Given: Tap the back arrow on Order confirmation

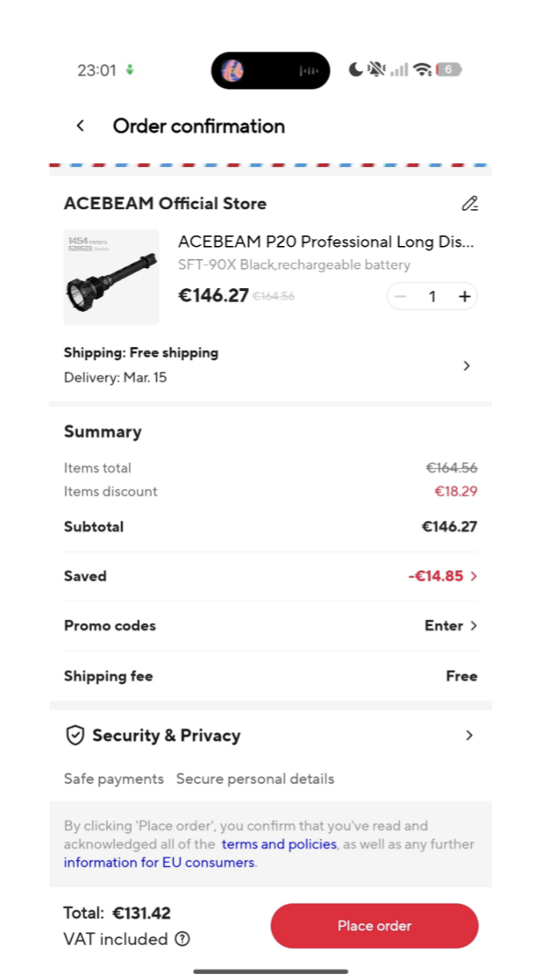Looking at the screenshot, I should [x=80, y=126].
